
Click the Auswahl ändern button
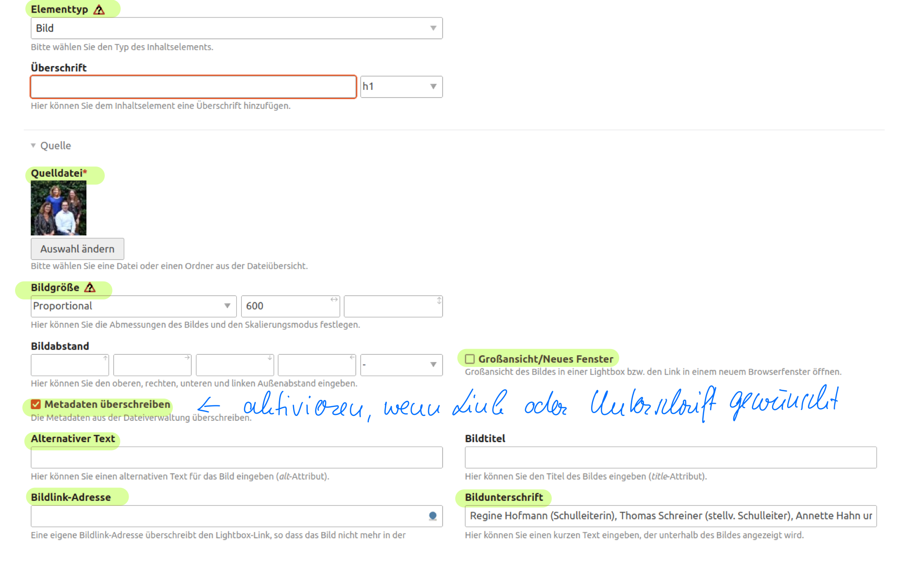(x=77, y=249)
